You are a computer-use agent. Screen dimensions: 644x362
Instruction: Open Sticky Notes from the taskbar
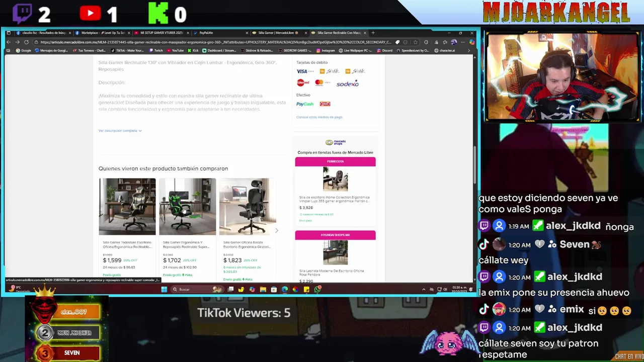(x=306, y=289)
